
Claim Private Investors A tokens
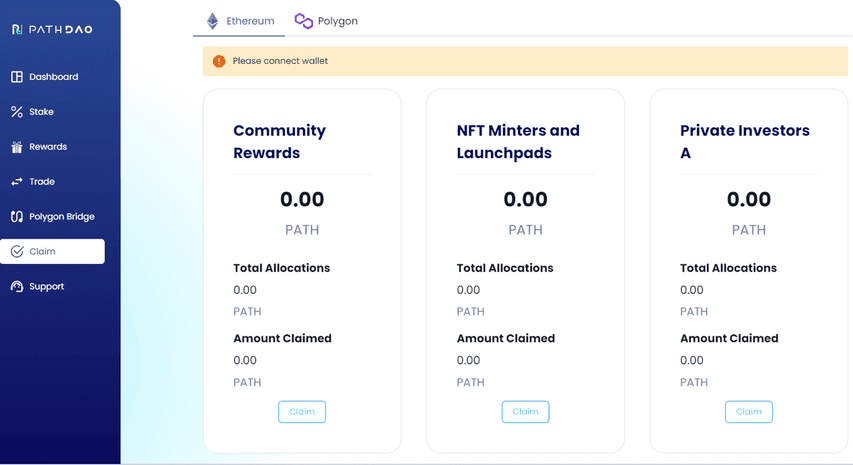click(749, 412)
